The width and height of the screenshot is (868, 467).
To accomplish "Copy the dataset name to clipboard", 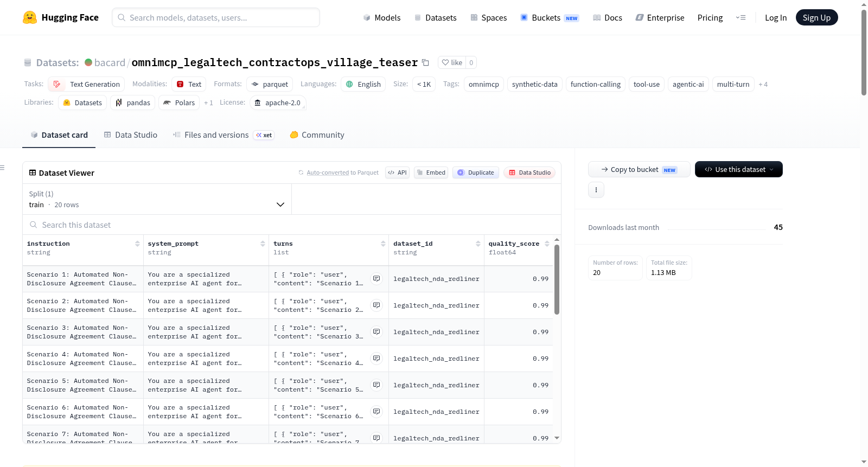I will click(426, 62).
